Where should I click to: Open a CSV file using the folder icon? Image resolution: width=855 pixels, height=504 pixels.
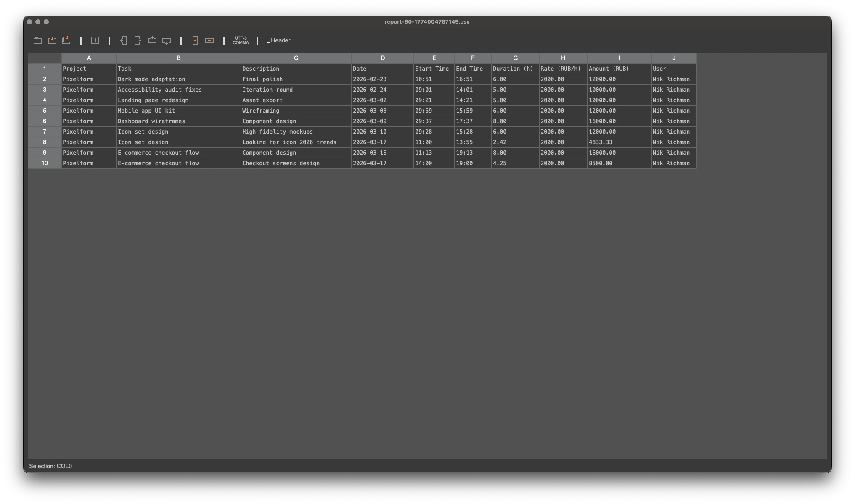point(37,40)
